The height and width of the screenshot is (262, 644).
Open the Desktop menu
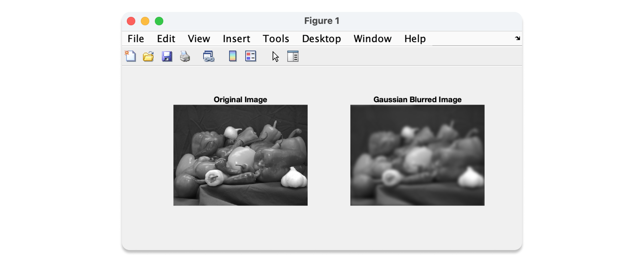321,39
